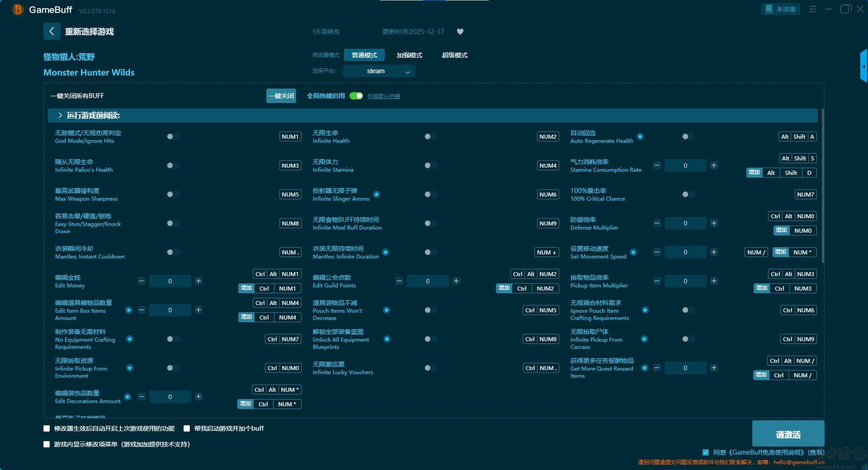Click plus icon for Edit Money value
This screenshot has height=470, width=868.
(198, 281)
